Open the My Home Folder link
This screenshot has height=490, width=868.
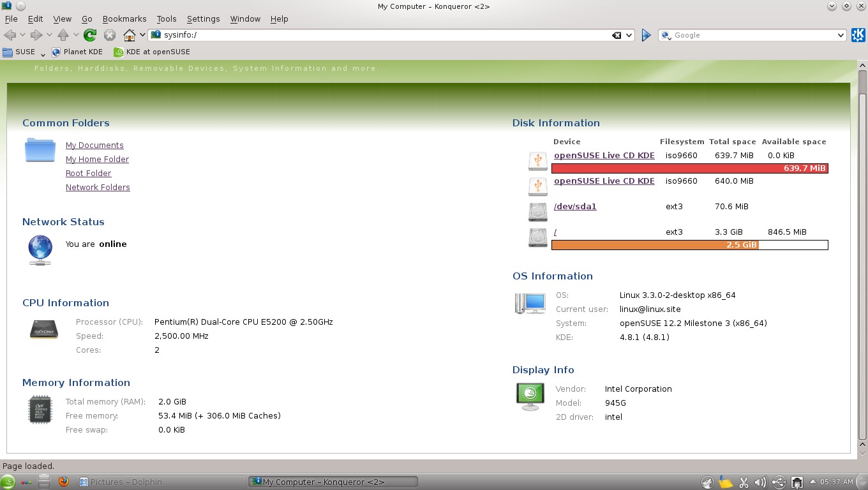click(x=97, y=160)
